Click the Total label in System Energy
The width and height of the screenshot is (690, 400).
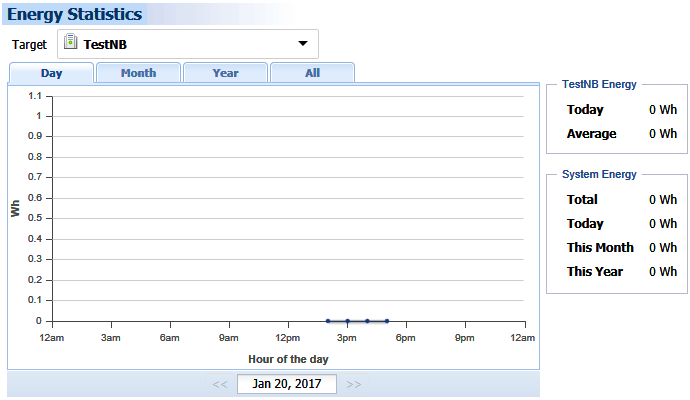(x=582, y=199)
